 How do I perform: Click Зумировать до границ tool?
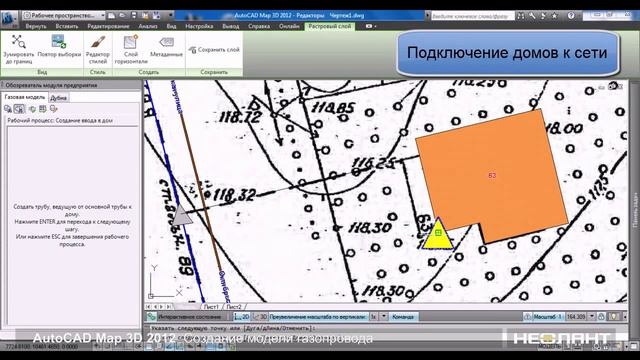pyautogui.click(x=19, y=49)
